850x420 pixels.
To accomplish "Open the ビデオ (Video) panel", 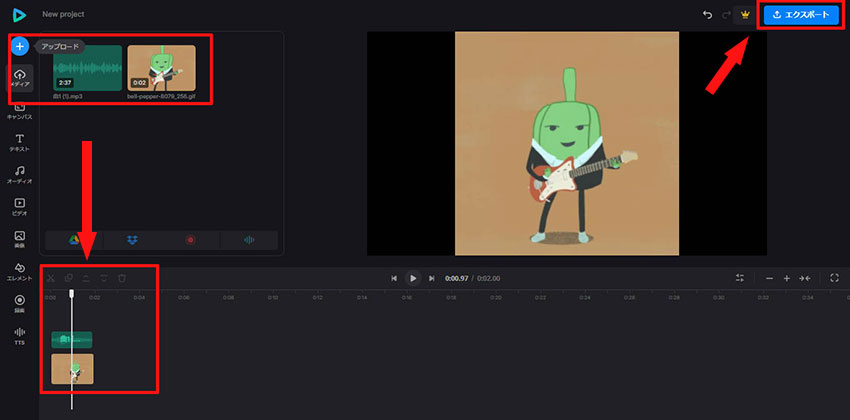I will [x=20, y=207].
